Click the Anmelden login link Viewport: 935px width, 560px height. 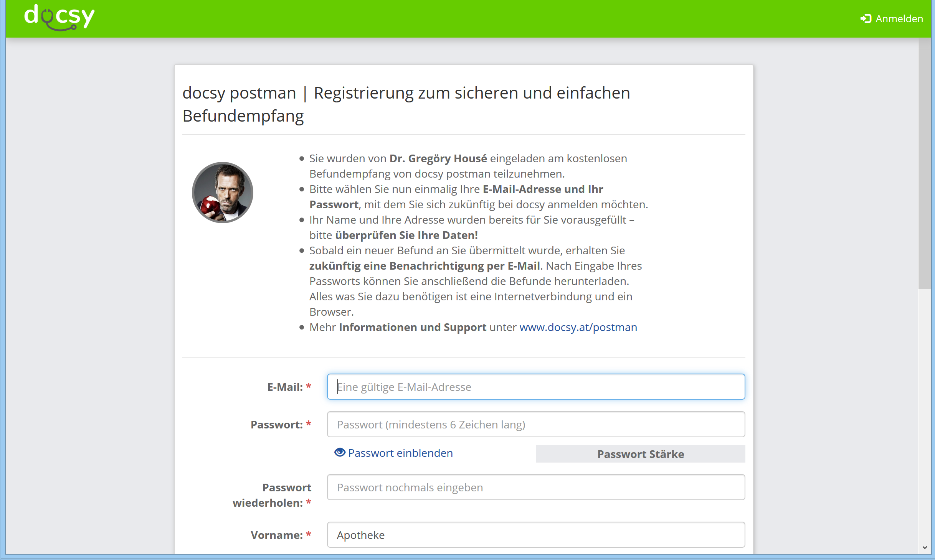[x=892, y=18]
